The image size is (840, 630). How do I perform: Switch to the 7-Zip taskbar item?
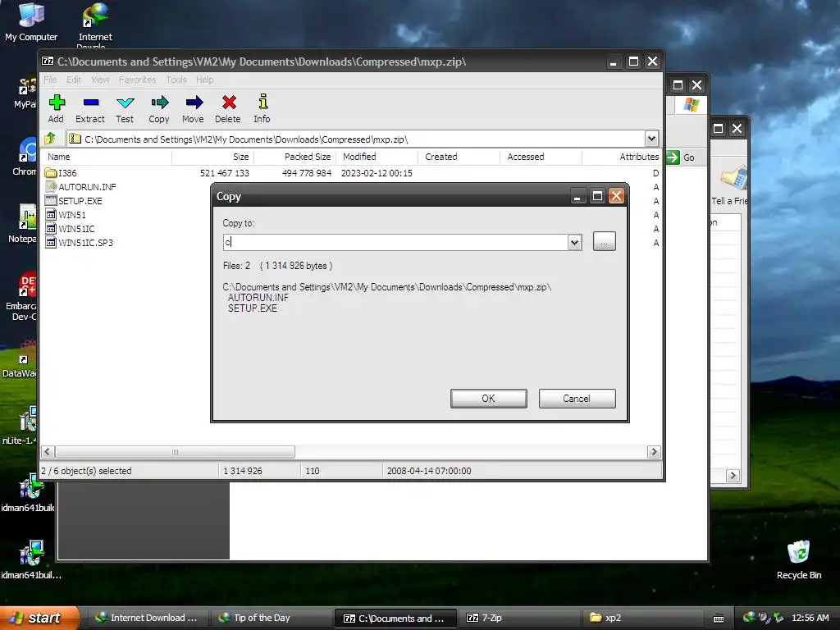(521, 619)
